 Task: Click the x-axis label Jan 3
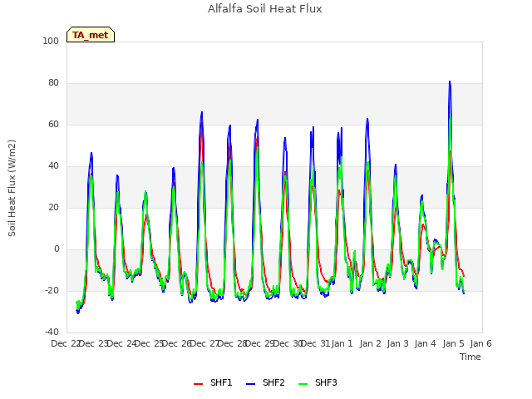tap(397, 343)
